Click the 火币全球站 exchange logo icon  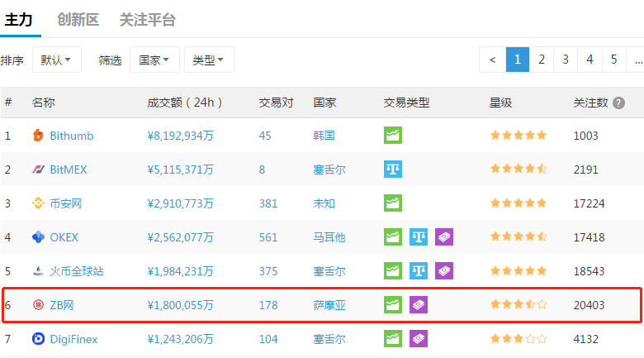38,271
